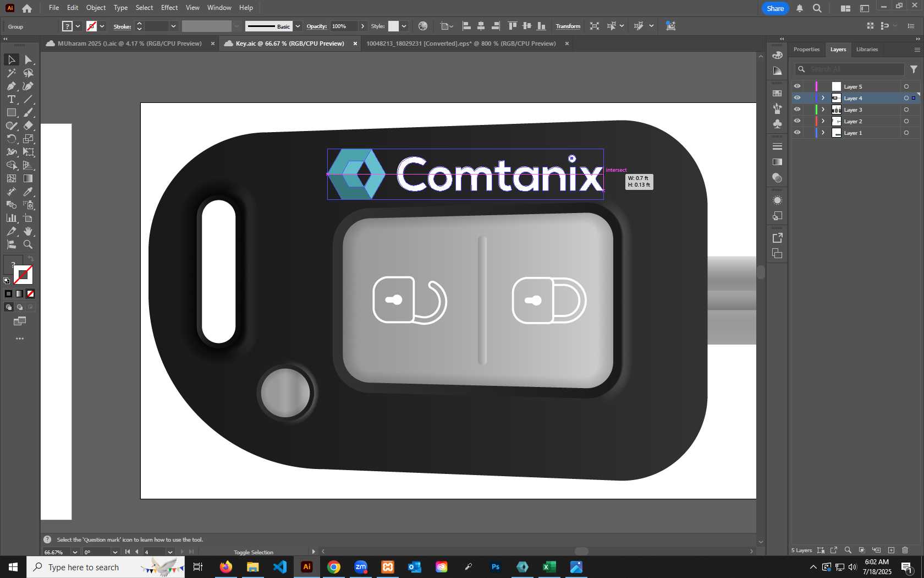Open the Basic brush definition dropdown

pyautogui.click(x=298, y=26)
